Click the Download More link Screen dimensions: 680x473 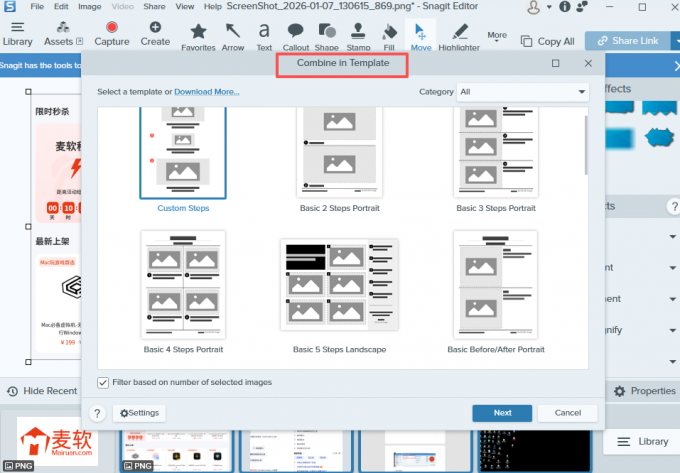click(x=207, y=92)
